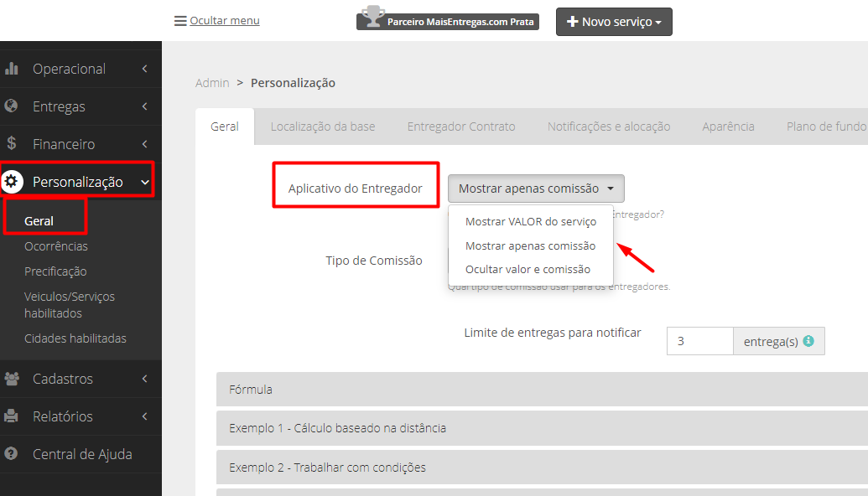
Task: Switch to the Plano de fundo tab
Action: 826,127
